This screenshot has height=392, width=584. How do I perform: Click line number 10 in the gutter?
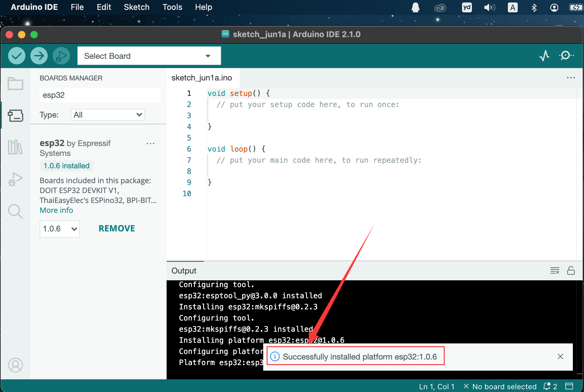point(187,194)
